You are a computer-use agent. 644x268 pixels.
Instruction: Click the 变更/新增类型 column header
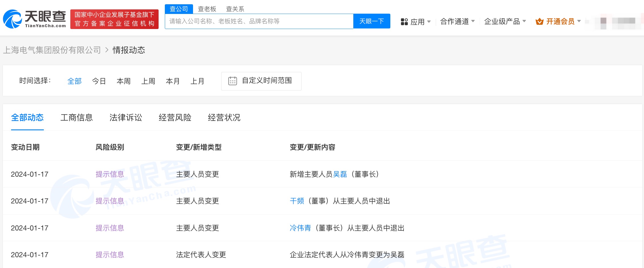[199, 147]
